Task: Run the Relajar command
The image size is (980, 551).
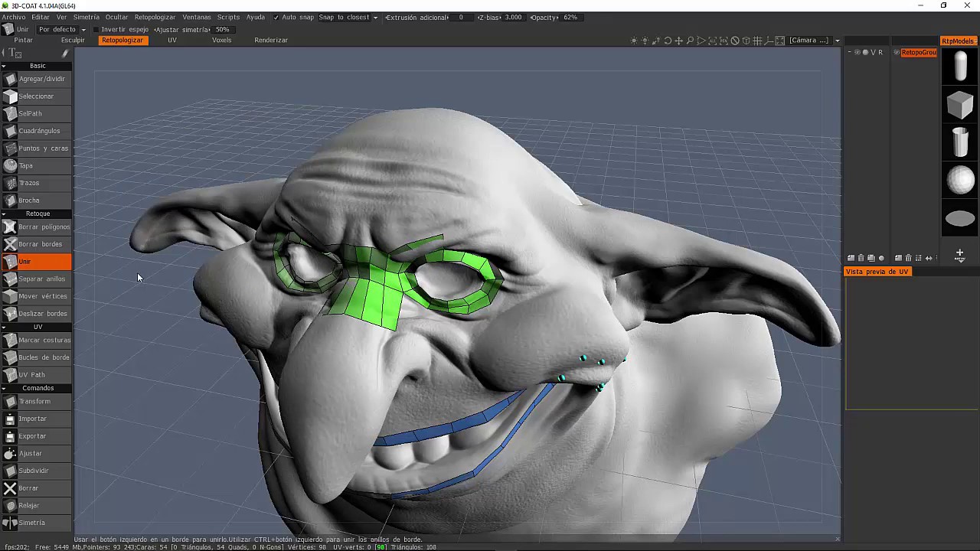Action: 36,505
